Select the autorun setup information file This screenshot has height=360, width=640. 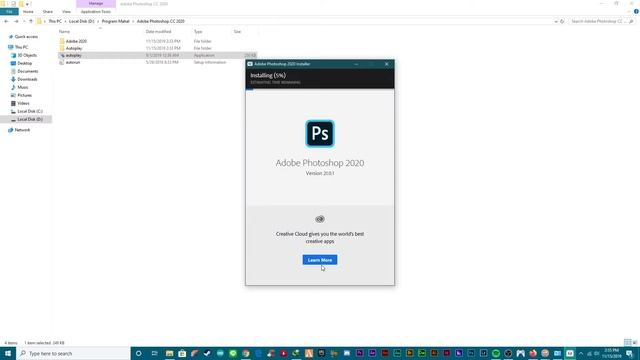73,62
